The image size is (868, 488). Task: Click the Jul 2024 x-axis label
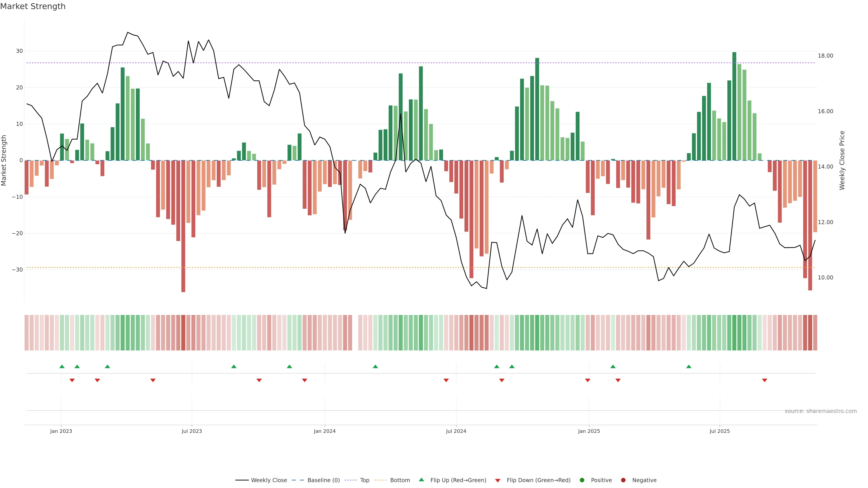(x=456, y=431)
